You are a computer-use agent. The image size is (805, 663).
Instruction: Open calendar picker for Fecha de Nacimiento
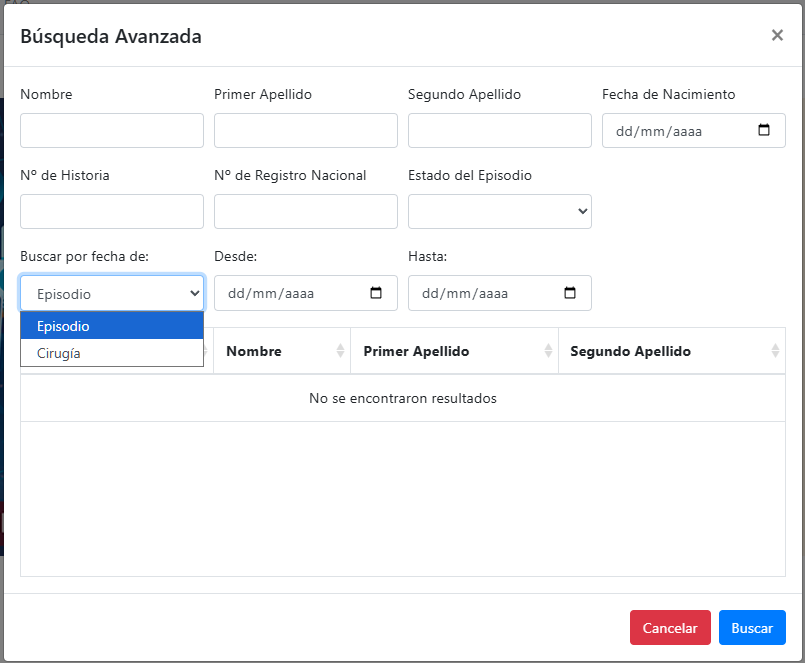point(764,130)
